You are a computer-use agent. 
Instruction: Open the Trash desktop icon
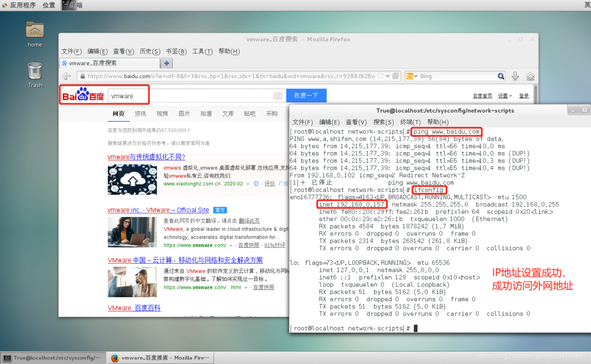[x=35, y=71]
